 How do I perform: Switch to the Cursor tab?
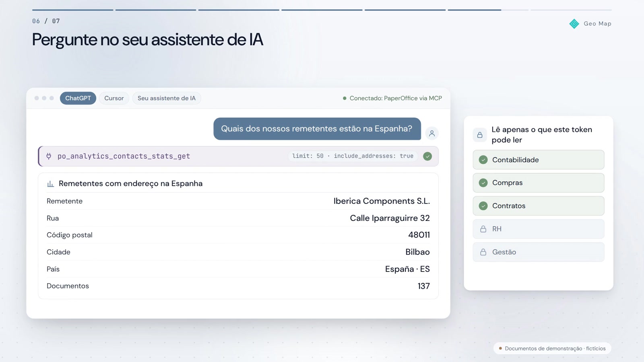coord(114,98)
